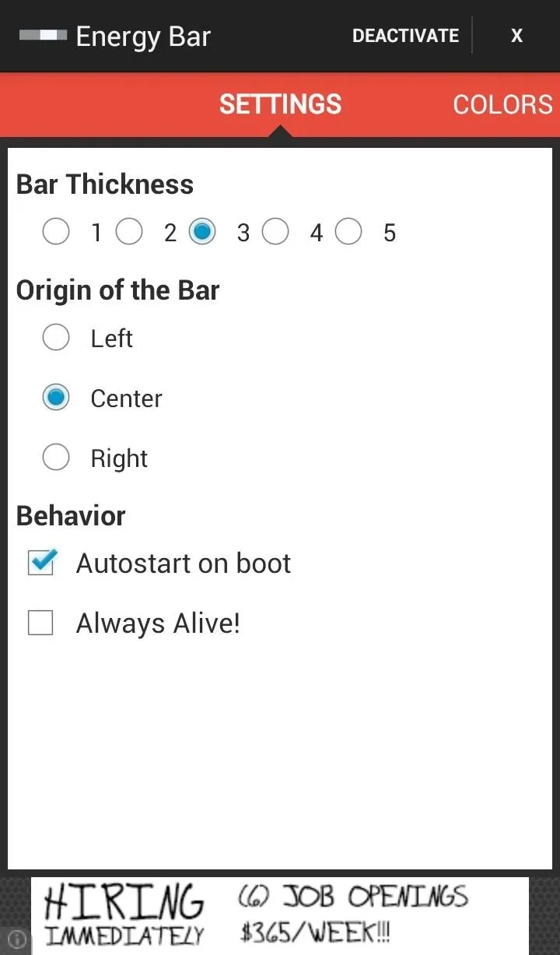Tap the Always Alive! label text
This screenshot has width=560, height=955.
point(158,623)
